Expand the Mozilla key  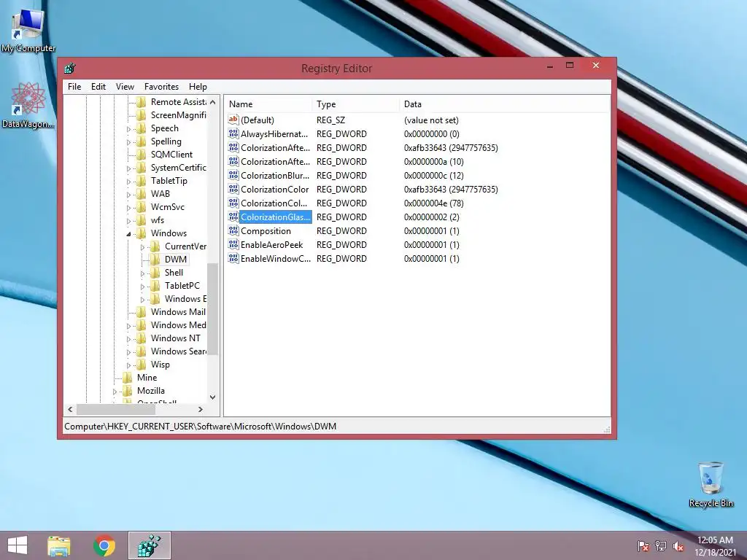(115, 392)
